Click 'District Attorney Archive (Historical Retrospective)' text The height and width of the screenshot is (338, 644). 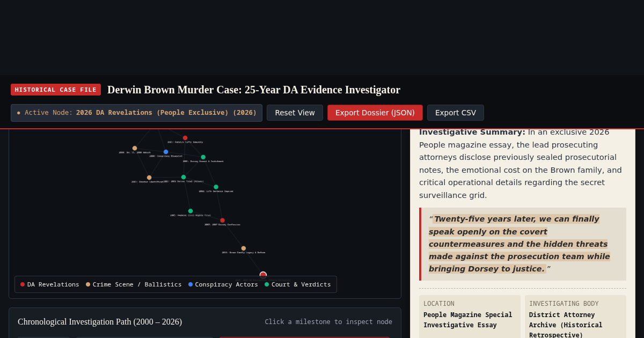(566, 325)
